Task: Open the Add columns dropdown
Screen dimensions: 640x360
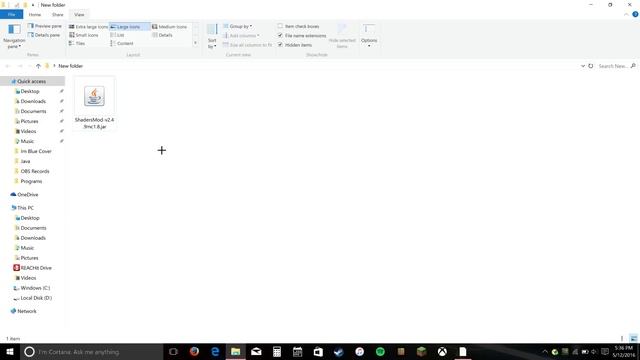Action: [241, 36]
